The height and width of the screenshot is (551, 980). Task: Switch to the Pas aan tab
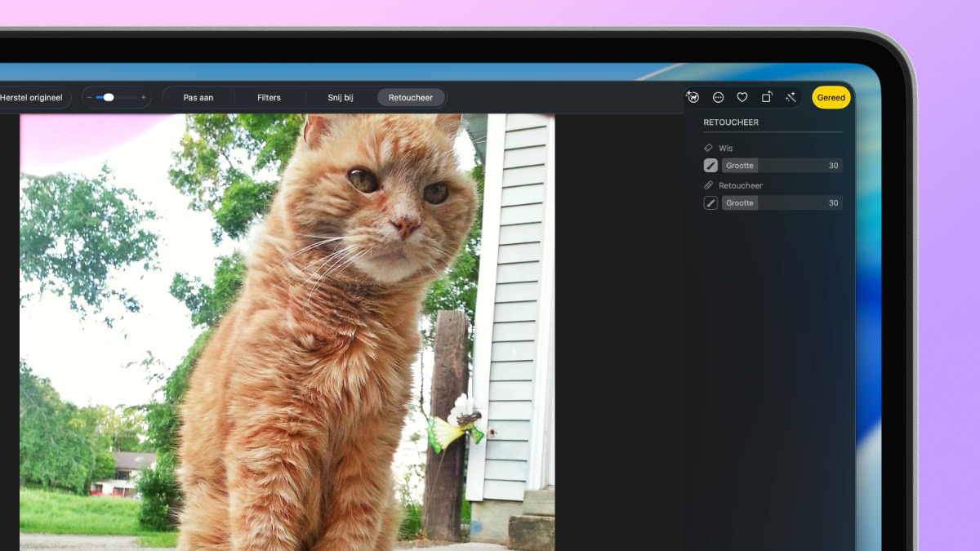[x=198, y=97]
